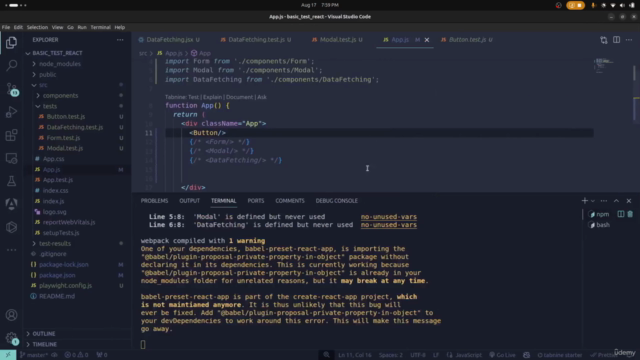
Task: Expand the public folder
Action: coord(47,74)
